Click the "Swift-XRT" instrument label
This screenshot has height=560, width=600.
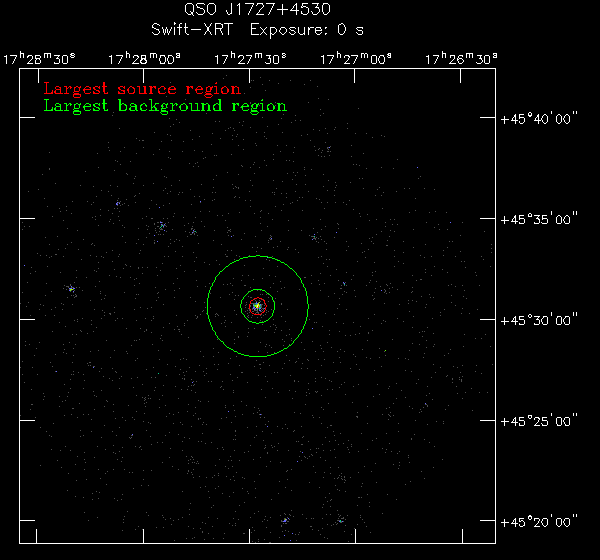click(x=192, y=29)
